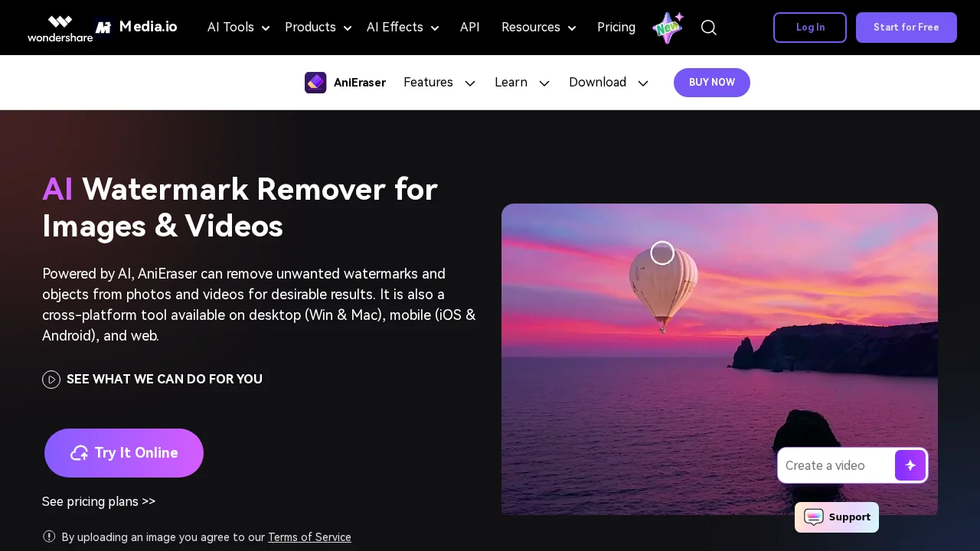Expand the Resources menu

point(538,28)
